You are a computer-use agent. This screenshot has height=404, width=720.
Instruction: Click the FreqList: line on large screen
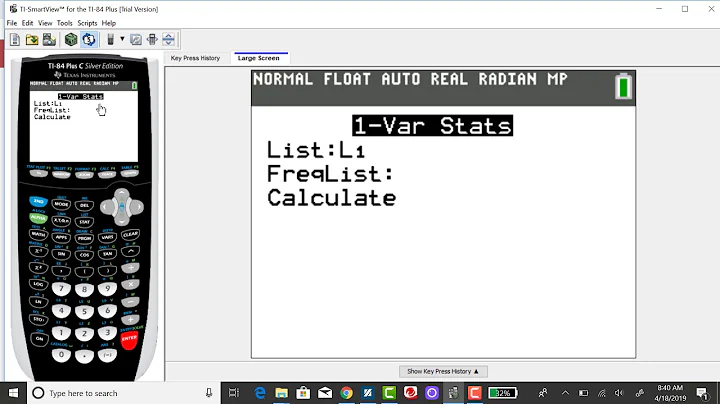(330, 174)
